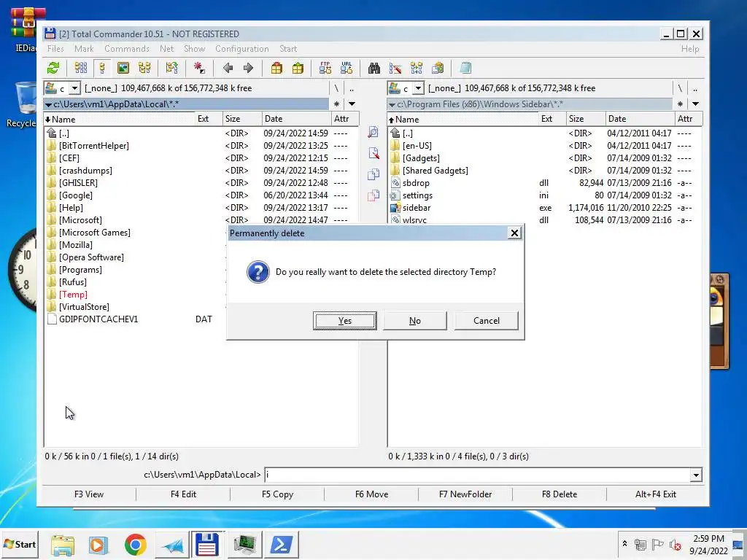747x560 pixels.
Task: Select the [BitTorrentHelper] folder
Action: click(x=94, y=146)
